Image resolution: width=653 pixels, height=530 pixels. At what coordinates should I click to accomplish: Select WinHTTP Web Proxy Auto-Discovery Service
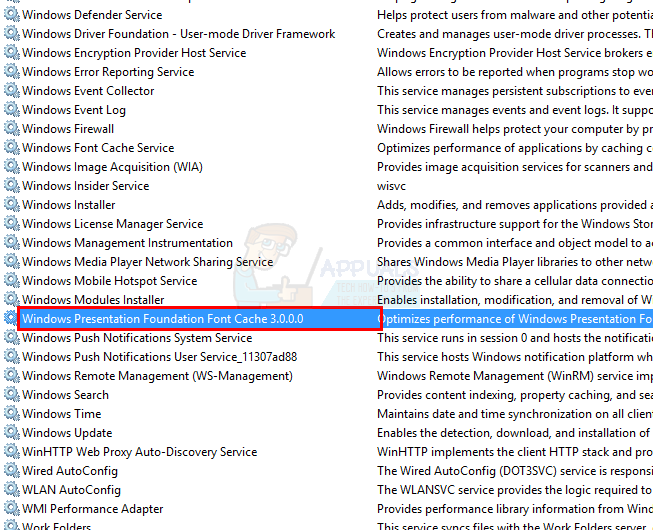[139, 452]
